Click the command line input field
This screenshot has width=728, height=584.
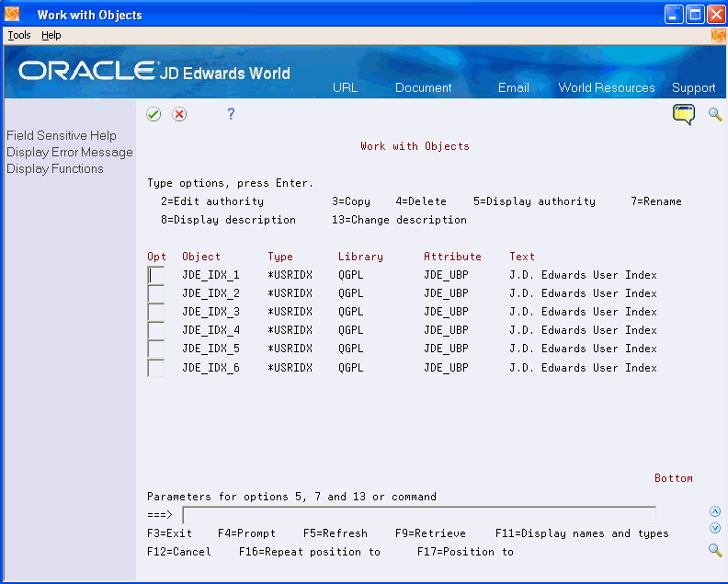(x=419, y=515)
